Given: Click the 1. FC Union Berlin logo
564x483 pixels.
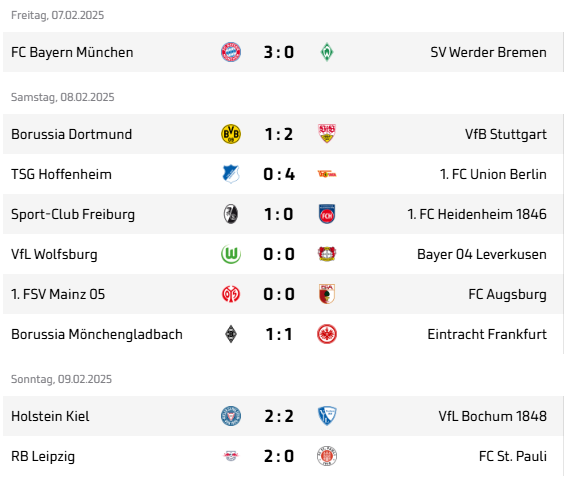Looking at the screenshot, I should click(327, 174).
